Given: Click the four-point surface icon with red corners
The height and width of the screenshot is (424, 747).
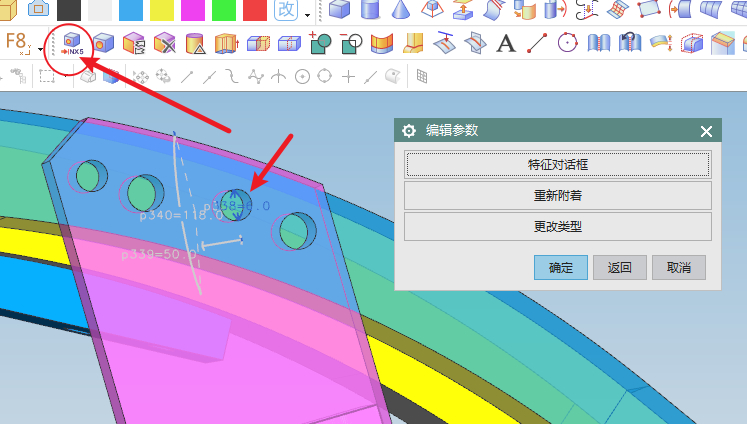Looking at the screenshot, I should pos(648,9).
